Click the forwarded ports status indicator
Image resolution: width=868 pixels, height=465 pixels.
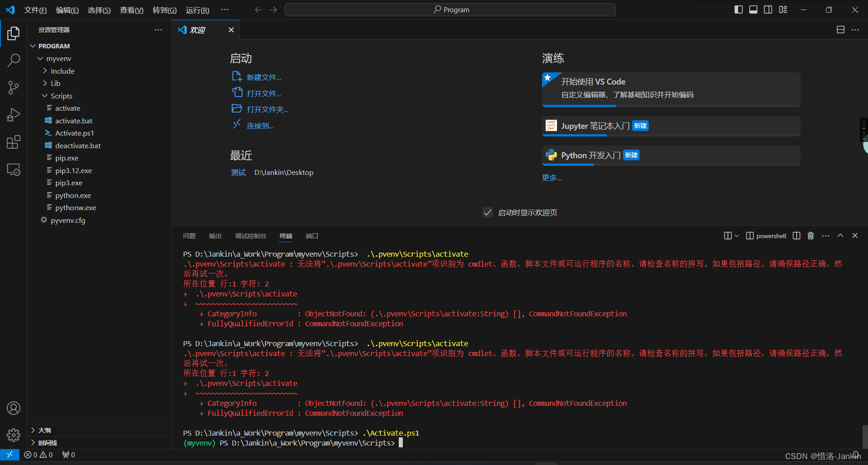tap(69, 455)
